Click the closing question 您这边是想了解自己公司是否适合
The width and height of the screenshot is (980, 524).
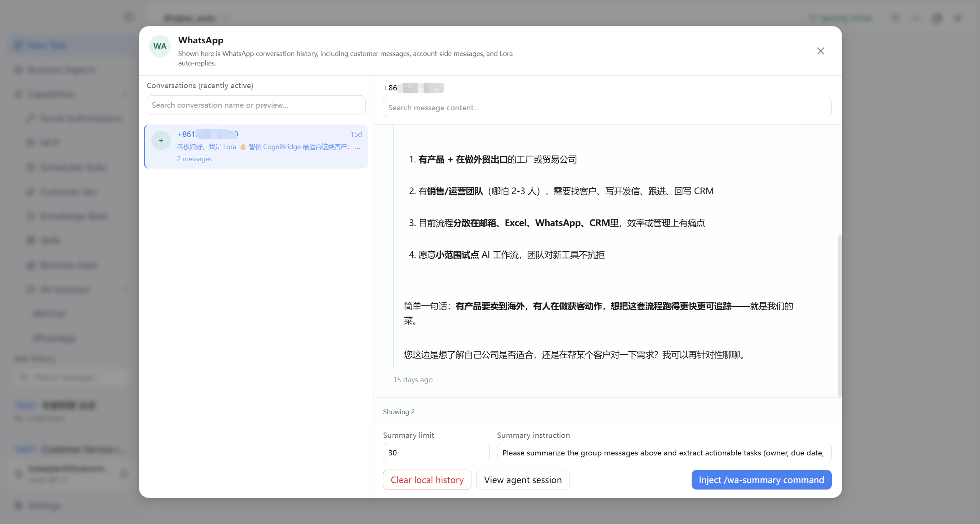(x=575, y=355)
